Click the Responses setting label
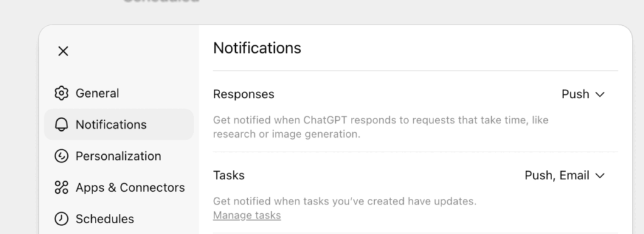 click(x=243, y=94)
